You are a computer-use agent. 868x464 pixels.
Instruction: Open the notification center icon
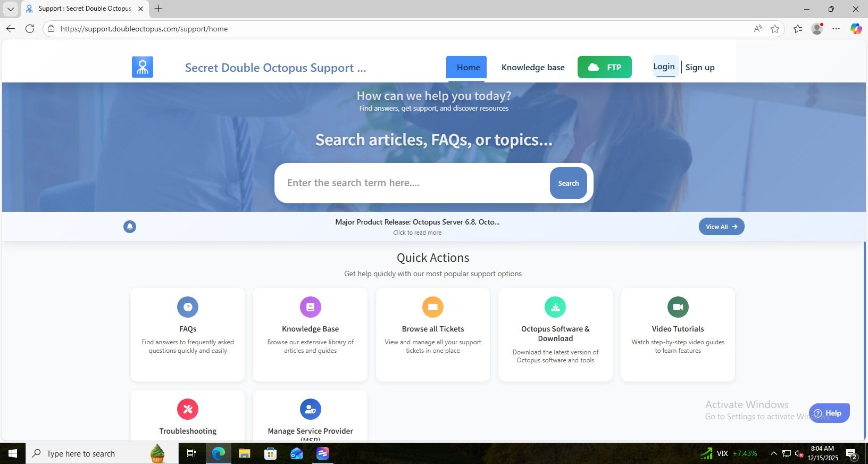click(x=852, y=454)
